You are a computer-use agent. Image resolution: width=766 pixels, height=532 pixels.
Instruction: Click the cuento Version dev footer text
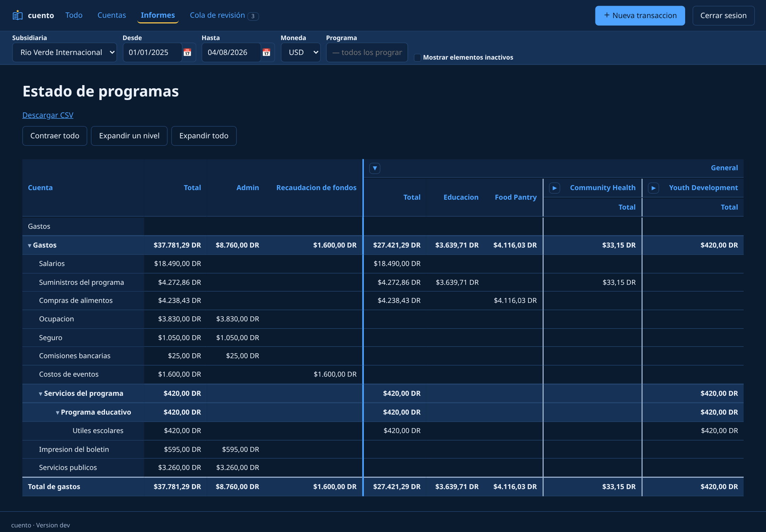click(40, 525)
